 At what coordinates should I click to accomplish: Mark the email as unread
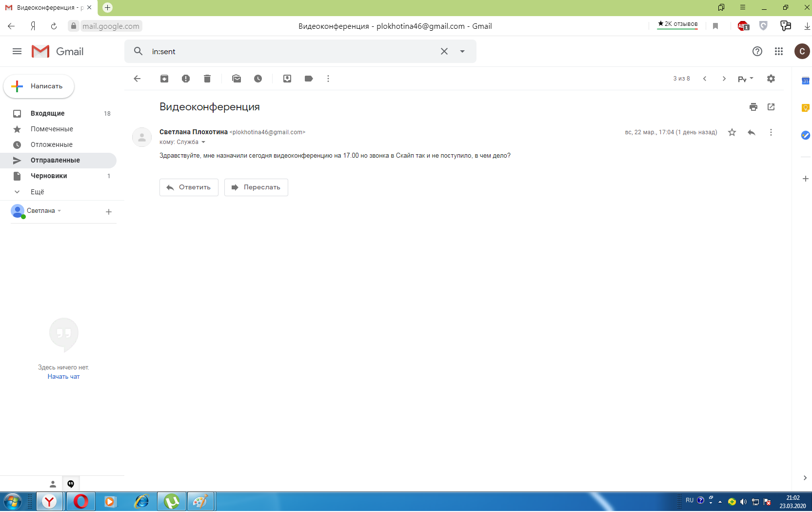pos(237,79)
